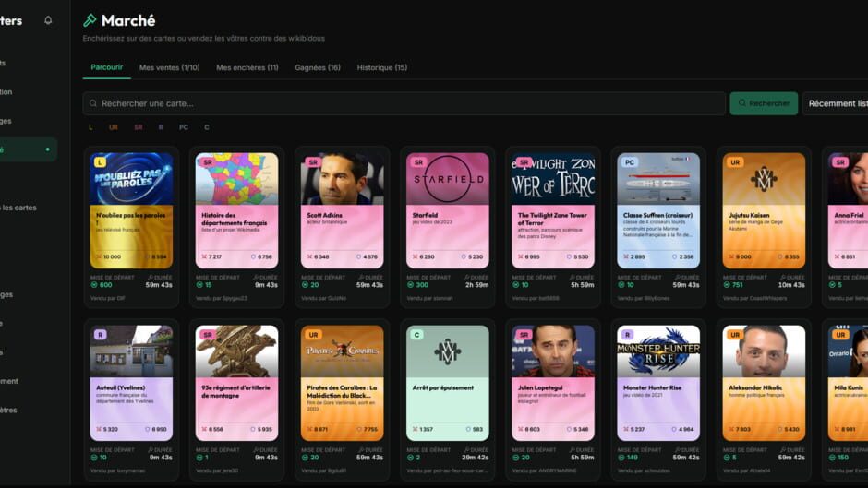Focus the Rechercher une carte search field
The width and height of the screenshot is (868, 488).
(x=404, y=103)
